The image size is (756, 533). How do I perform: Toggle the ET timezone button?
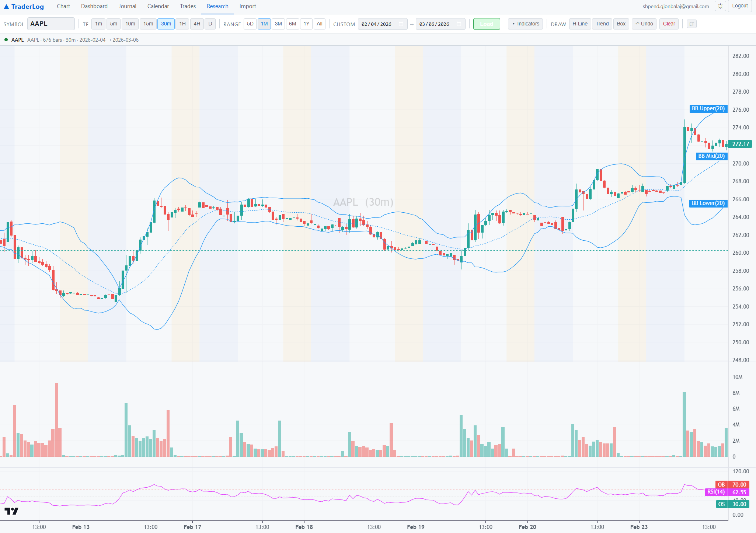pos(692,24)
